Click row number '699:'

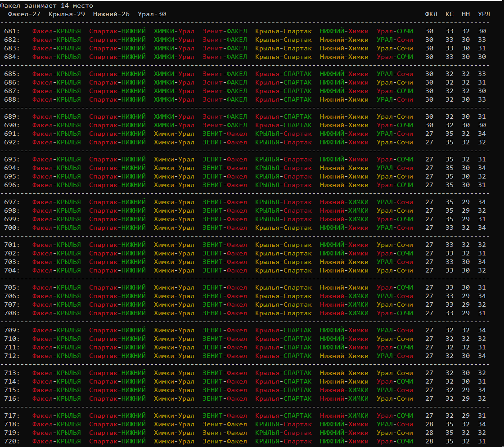coord(12,219)
